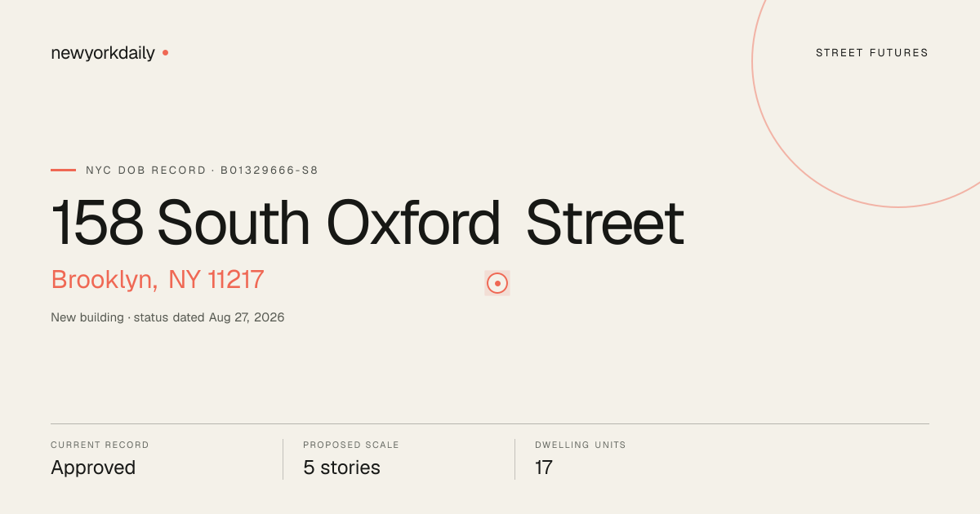
Task: Click the Approved status value
Action: [93, 467]
